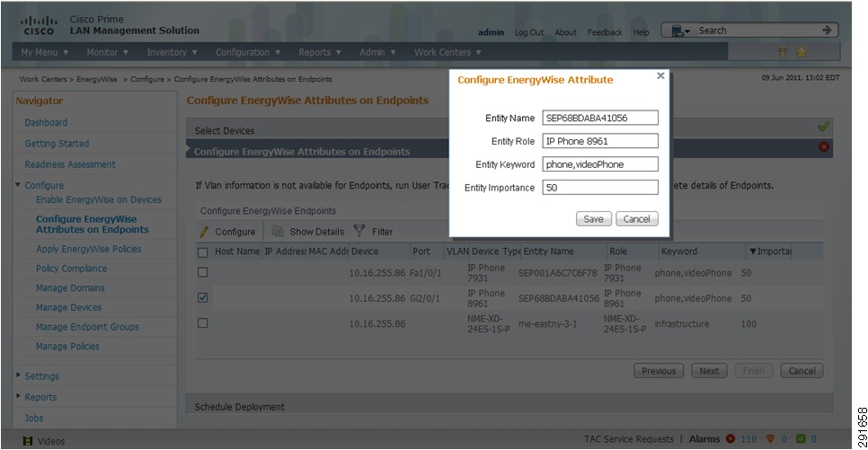The image size is (868, 450).
Task: Open Manage Domains in Navigator
Action: pyautogui.click(x=70, y=287)
